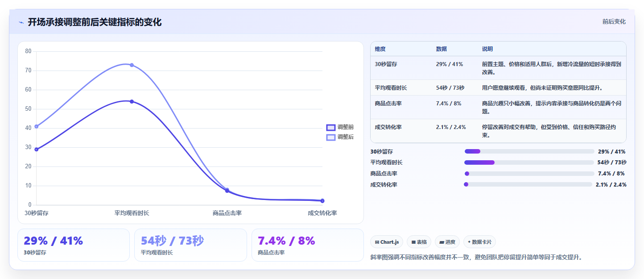Click the icon inside the Chart.js chip

tap(377, 242)
